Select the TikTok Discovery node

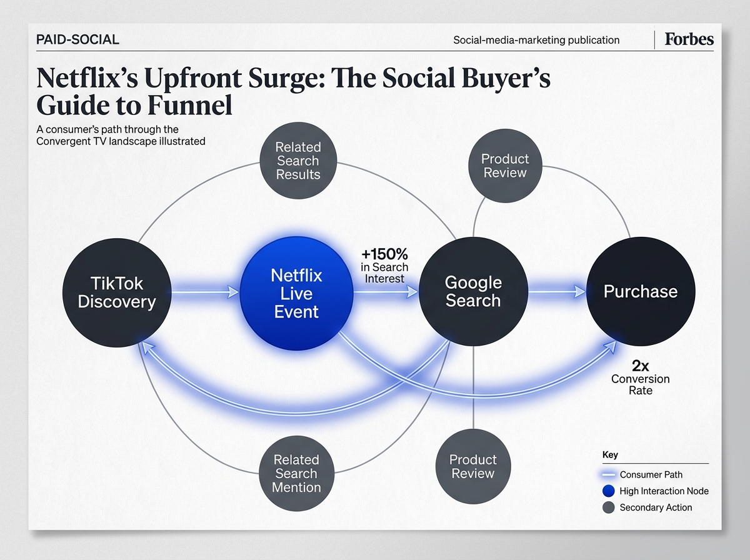[117, 292]
